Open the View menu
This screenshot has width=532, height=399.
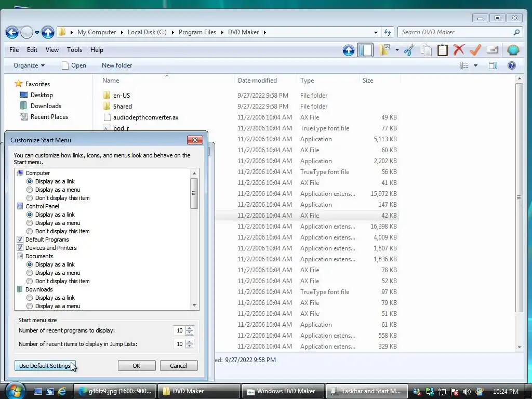[52, 50]
